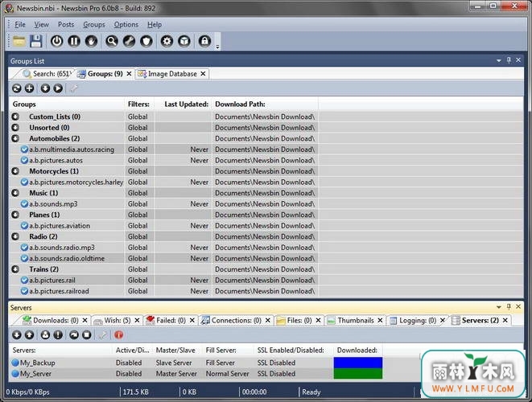The width and height of the screenshot is (532, 402).
Task: Collapse the Unsorted group
Action: (15, 128)
